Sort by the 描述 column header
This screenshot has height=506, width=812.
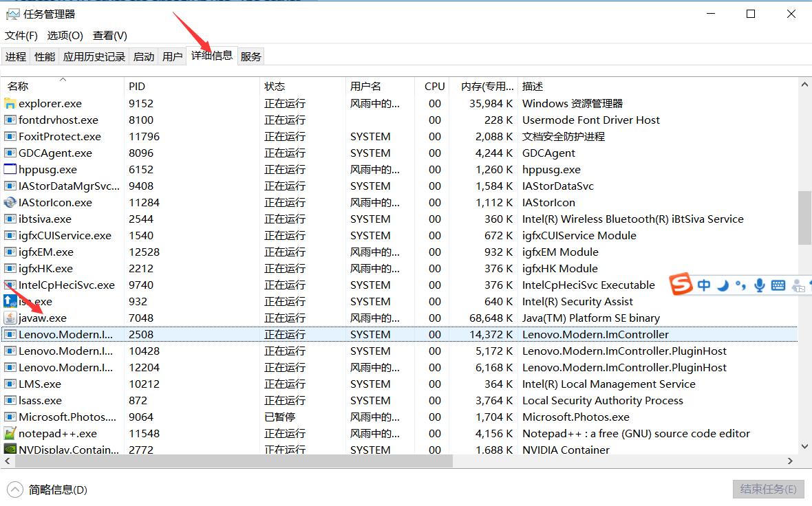658,87
